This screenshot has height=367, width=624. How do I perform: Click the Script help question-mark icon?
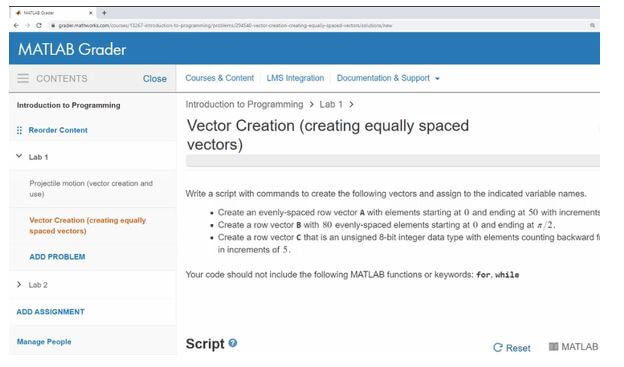tap(233, 343)
